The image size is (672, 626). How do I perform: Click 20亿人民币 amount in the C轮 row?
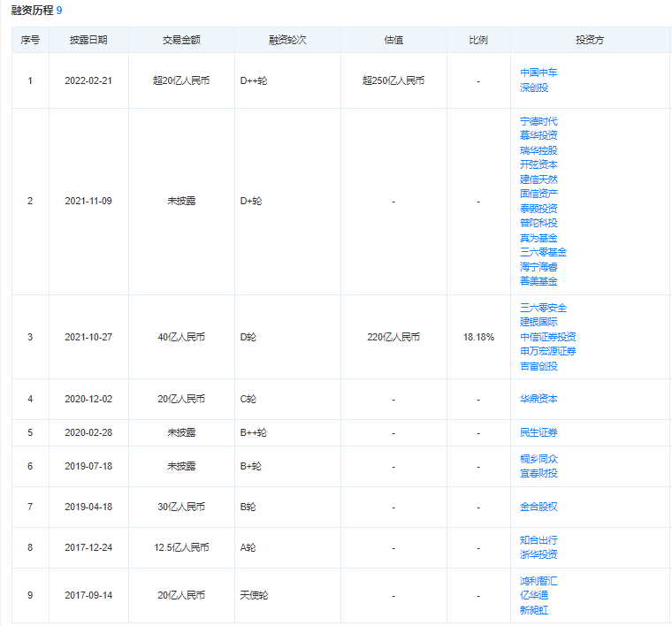(x=181, y=399)
